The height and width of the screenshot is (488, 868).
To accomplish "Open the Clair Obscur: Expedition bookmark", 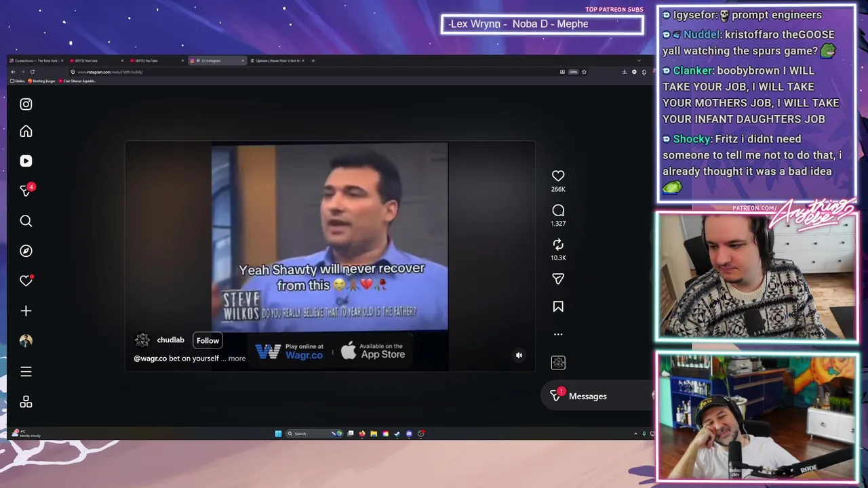I will (x=77, y=81).
